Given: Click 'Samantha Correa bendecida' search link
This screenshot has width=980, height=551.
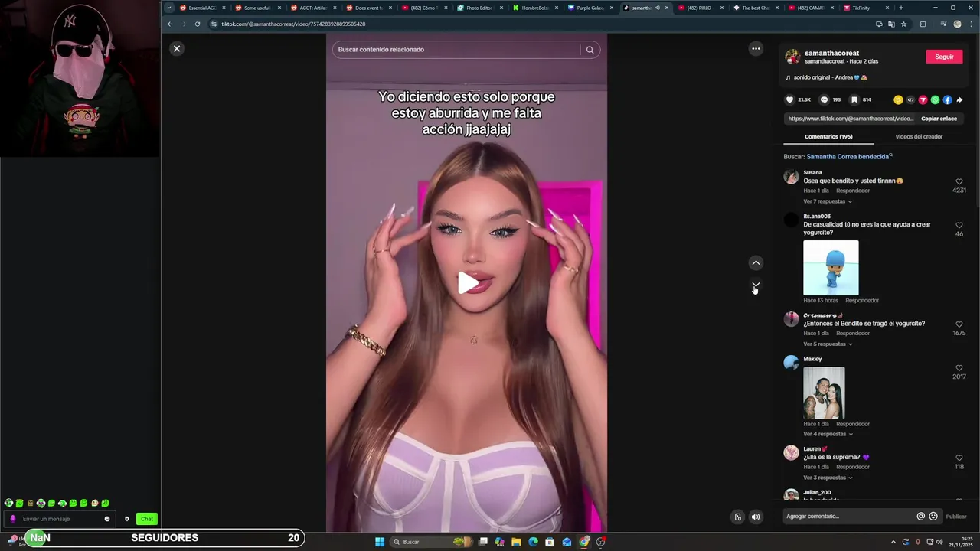Looking at the screenshot, I should 849,156.
